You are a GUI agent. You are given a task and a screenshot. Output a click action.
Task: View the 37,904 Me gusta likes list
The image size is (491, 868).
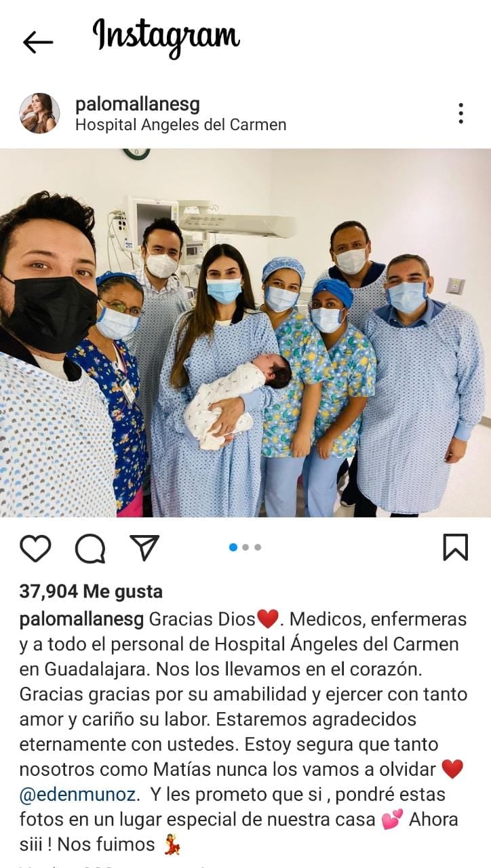[x=91, y=592]
